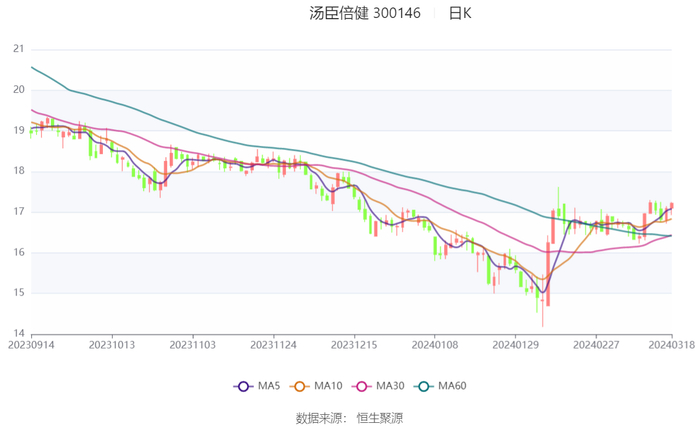The image size is (700, 426).
Task: Click the y-axis price label 19
Action: click(x=18, y=130)
